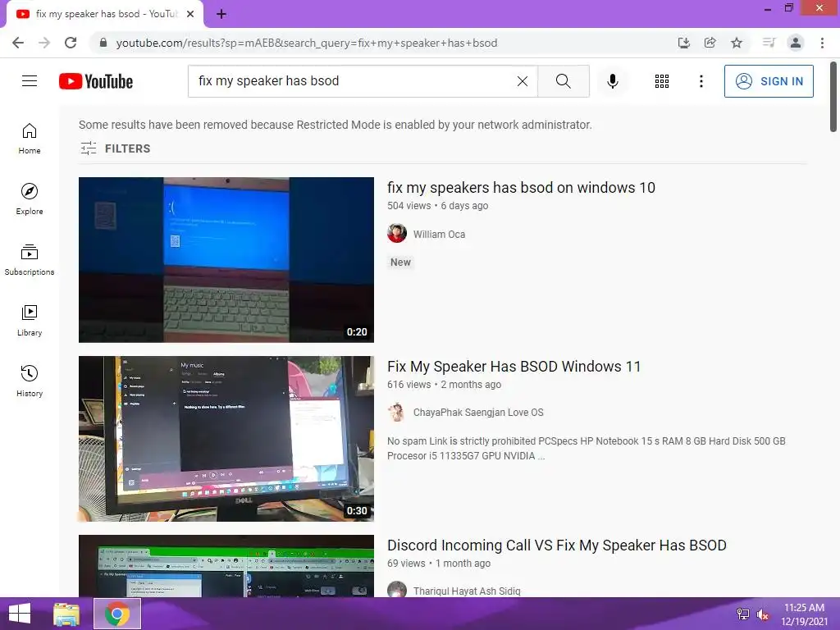Screen dimensions: 840x630
Task: Click the browser forward arrow
Action: [44, 43]
